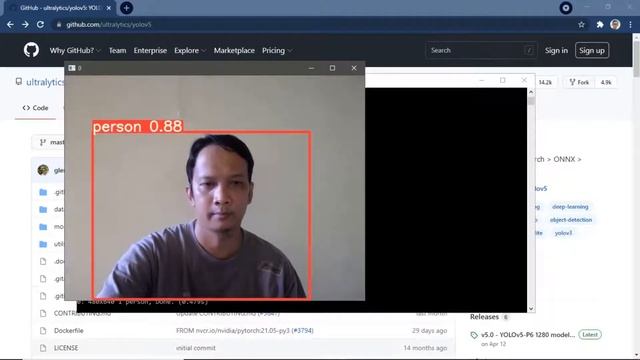Click the Fork button
Screen dimensions: 640x360
click(580, 82)
